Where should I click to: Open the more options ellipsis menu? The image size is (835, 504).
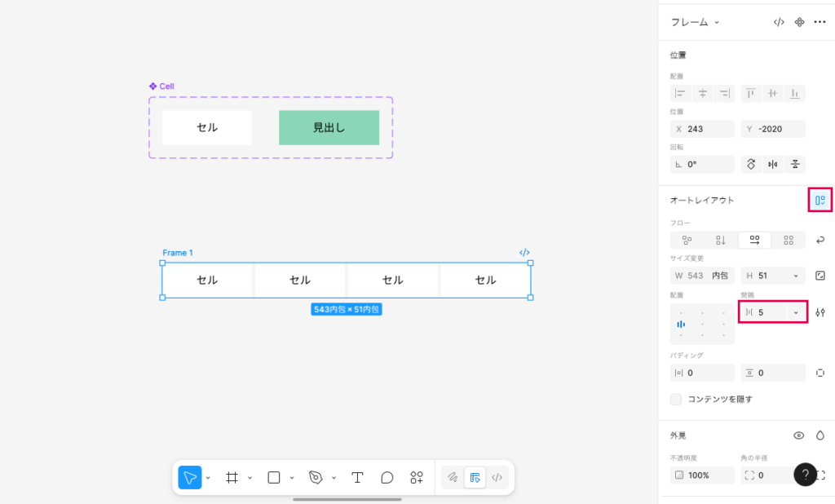pos(820,22)
